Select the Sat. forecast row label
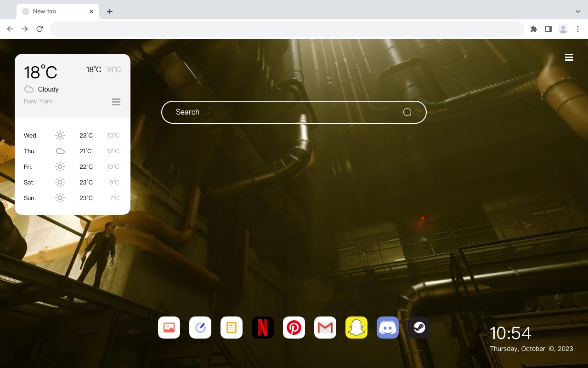Viewport: 588px width, 368px height. [x=29, y=182]
